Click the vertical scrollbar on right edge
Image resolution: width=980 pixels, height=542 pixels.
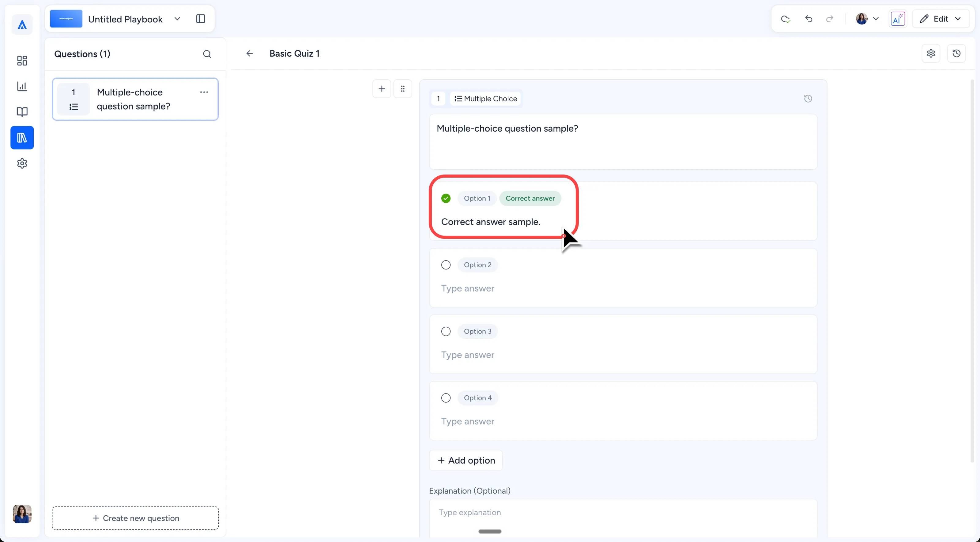pos(972,271)
